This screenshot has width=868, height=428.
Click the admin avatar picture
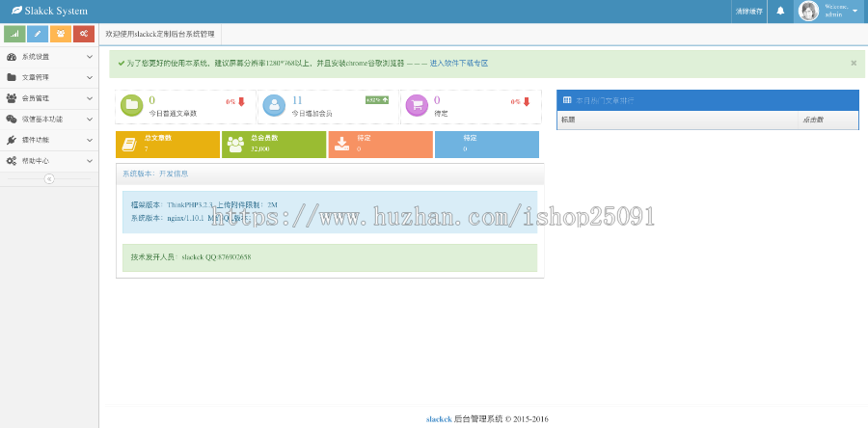pyautogui.click(x=809, y=11)
